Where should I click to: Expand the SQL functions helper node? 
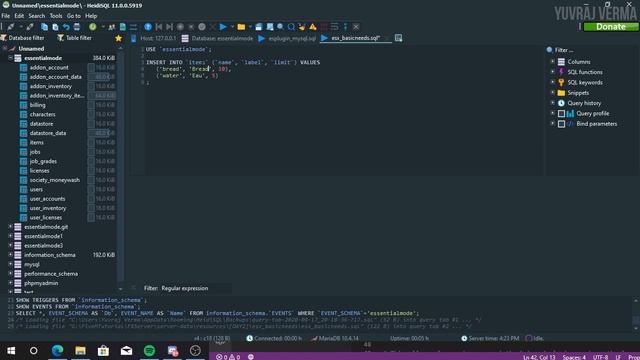553,72
